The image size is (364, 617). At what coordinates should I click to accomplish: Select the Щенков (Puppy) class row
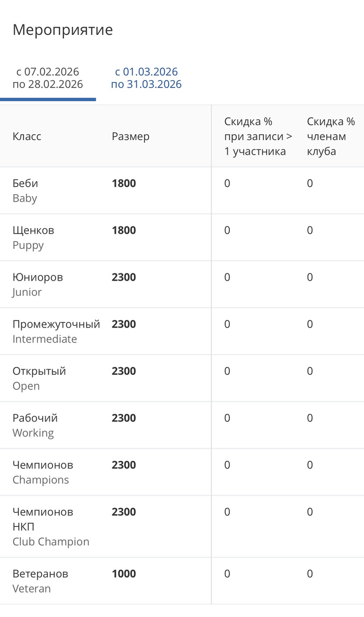point(33,237)
